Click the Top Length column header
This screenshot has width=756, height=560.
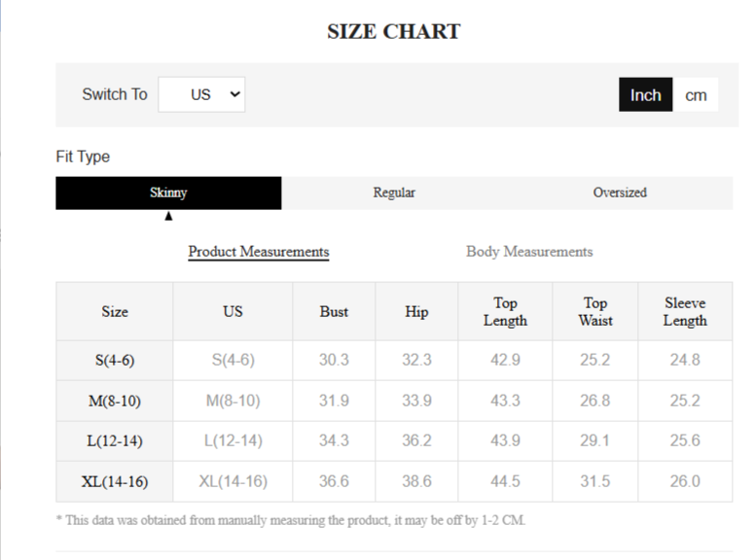tap(505, 312)
